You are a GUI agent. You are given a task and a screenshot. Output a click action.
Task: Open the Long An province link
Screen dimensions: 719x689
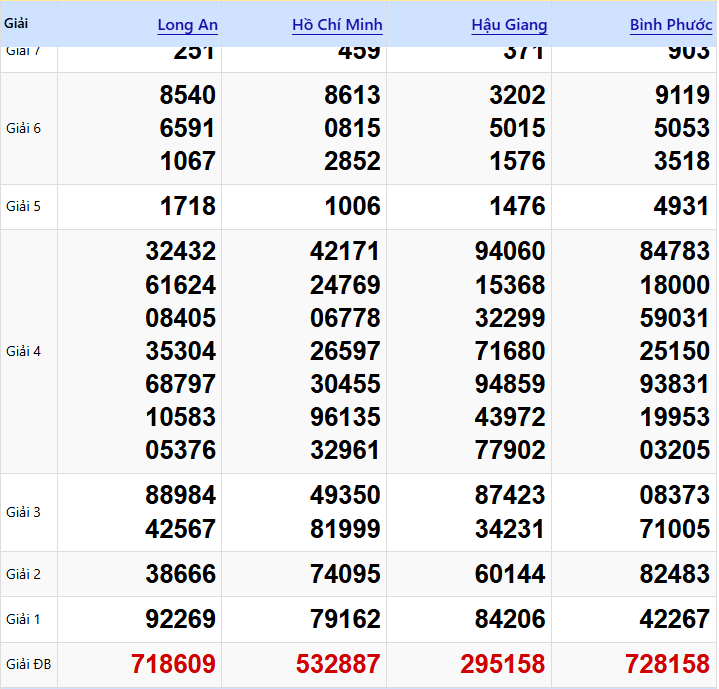pyautogui.click(x=187, y=25)
